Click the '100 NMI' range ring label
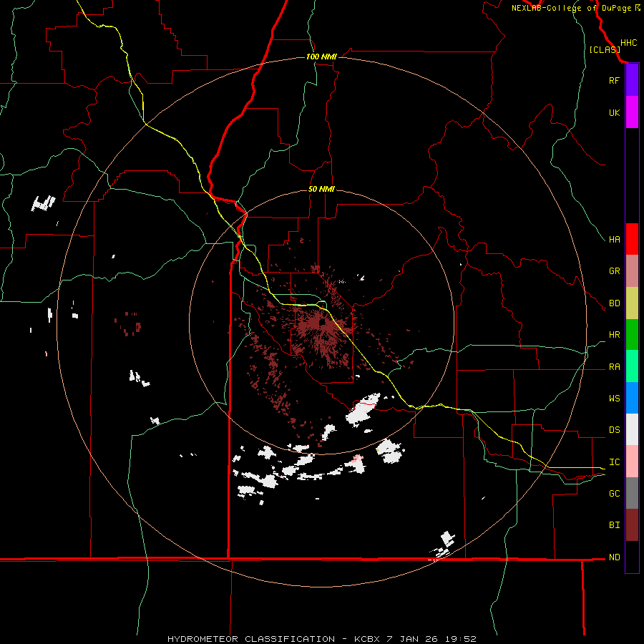The width and height of the screenshot is (644, 644). 321,57
